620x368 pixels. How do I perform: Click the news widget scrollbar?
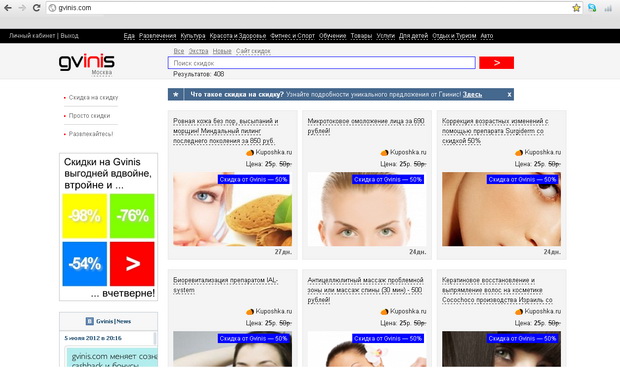click(155, 339)
